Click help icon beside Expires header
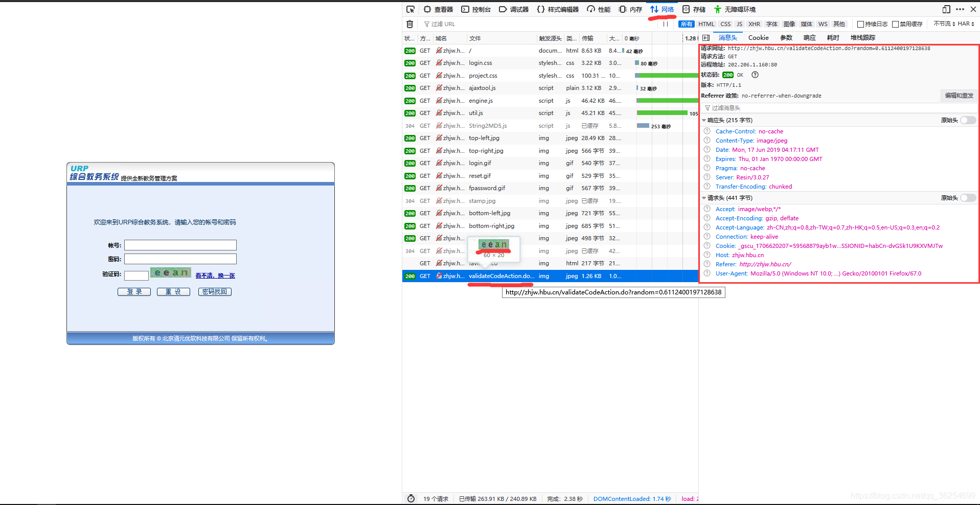This screenshot has height=505, width=980. pyautogui.click(x=707, y=159)
